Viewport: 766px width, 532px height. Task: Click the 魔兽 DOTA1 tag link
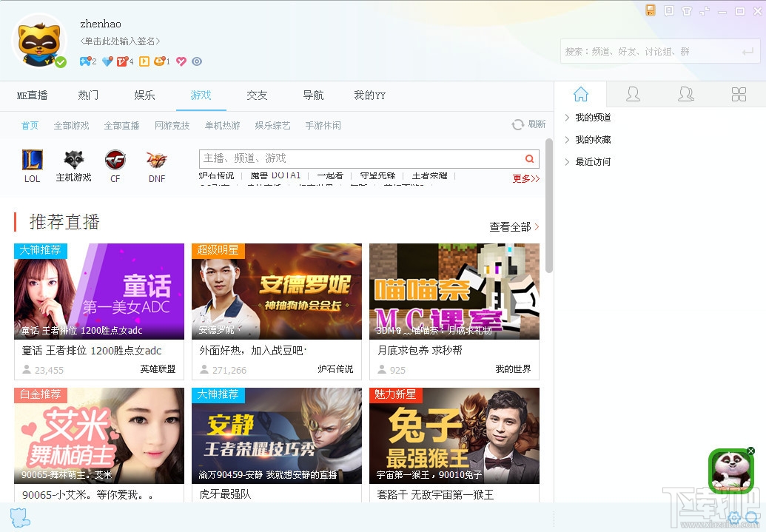pos(275,176)
